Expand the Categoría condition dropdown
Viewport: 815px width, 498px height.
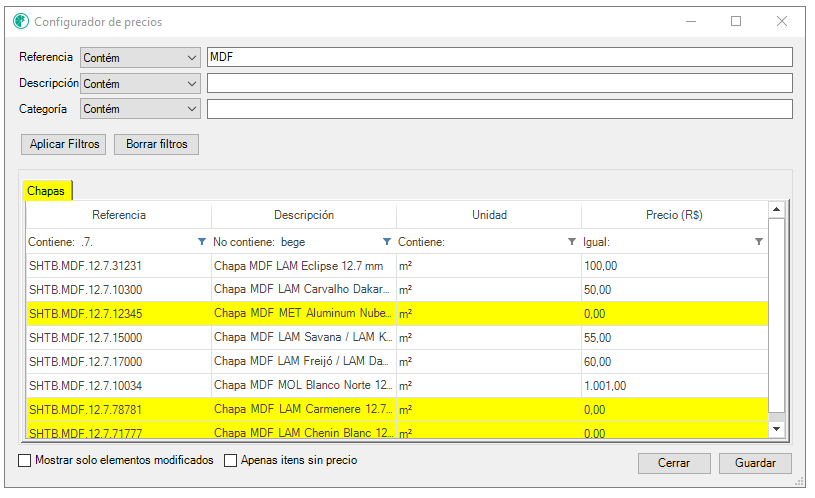coord(140,109)
